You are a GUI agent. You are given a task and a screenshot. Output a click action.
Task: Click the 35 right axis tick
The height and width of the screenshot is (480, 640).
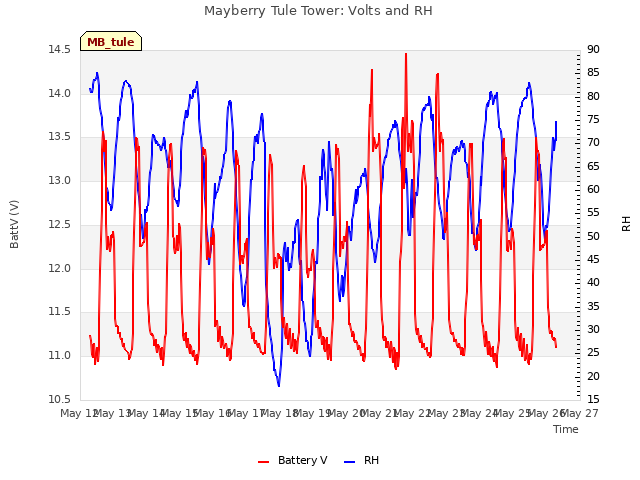coord(593,306)
